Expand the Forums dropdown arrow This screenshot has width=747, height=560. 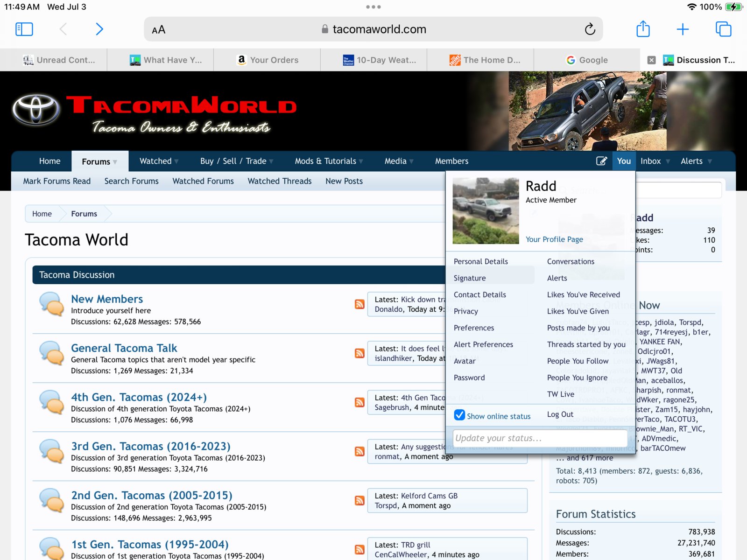115,162
